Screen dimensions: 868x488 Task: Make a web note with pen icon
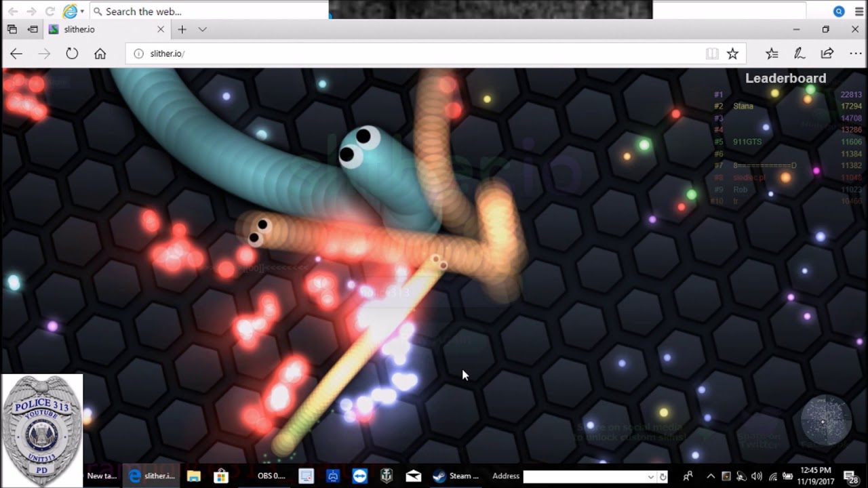pos(800,54)
